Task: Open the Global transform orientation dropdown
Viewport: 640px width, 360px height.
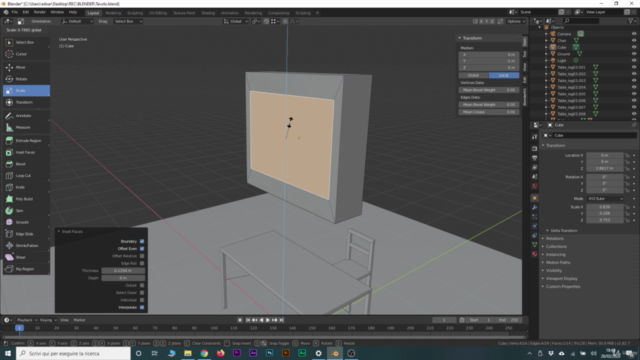Action: tap(236, 21)
